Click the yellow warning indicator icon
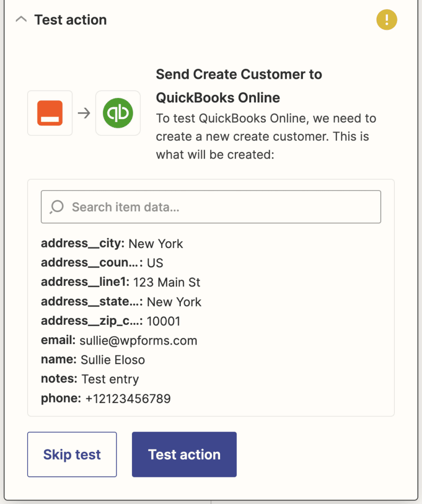The width and height of the screenshot is (422, 504). (x=387, y=20)
